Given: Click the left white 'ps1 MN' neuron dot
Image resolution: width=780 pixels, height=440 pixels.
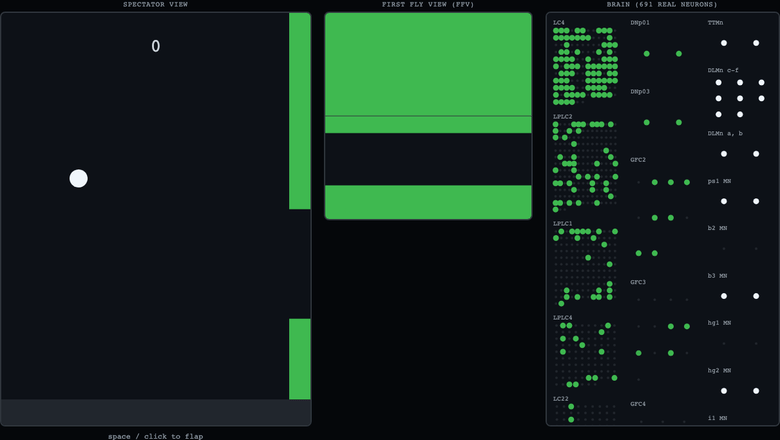Looking at the screenshot, I should coord(724,201).
